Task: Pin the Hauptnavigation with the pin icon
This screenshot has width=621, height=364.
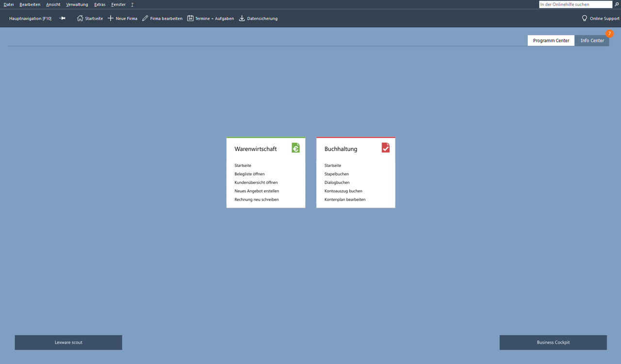Action: [62, 18]
